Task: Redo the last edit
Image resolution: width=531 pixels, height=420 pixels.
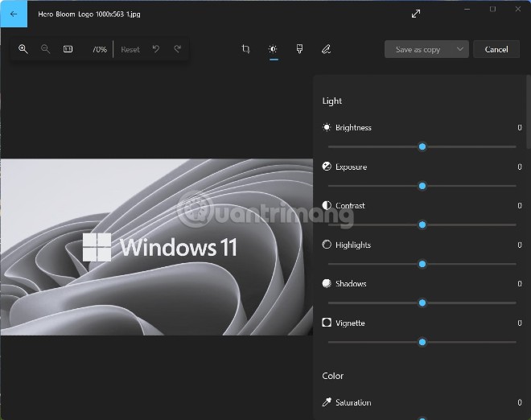Action: point(178,49)
